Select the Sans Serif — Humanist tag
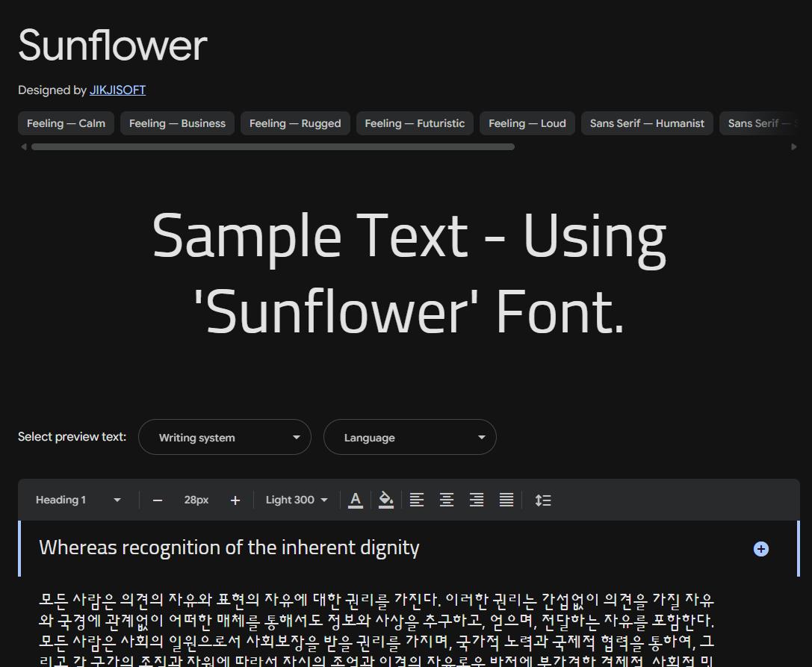 (x=647, y=123)
